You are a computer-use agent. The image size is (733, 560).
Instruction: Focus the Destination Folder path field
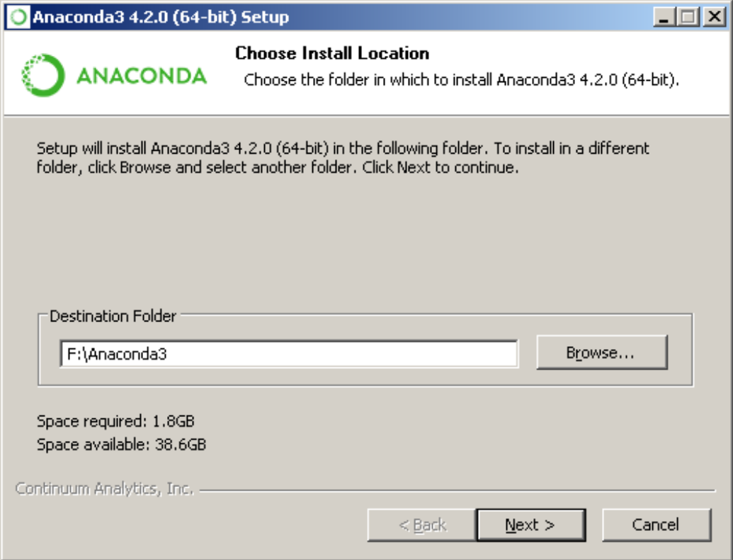point(288,354)
